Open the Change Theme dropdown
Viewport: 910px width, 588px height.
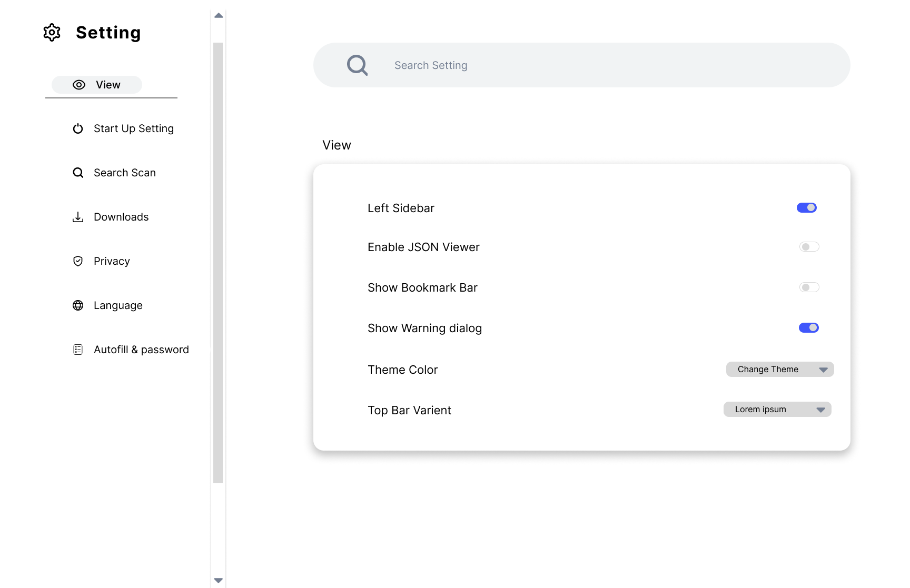coord(779,369)
